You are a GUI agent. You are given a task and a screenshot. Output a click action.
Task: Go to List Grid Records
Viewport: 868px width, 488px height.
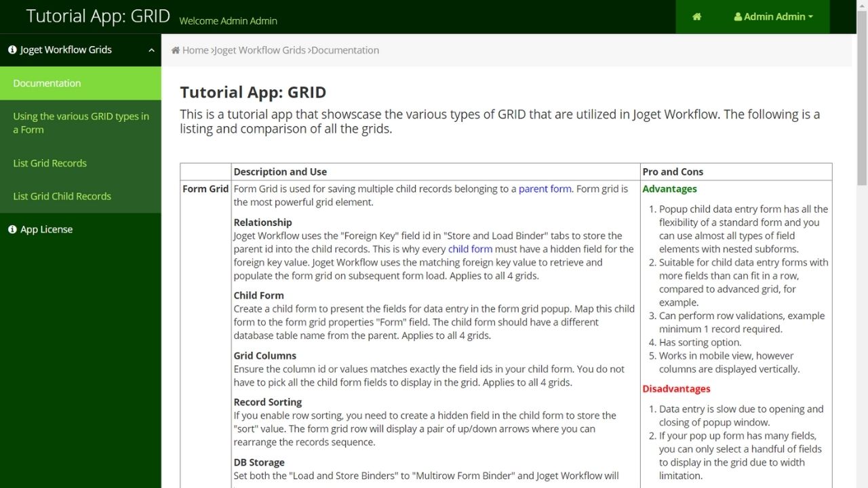point(50,163)
